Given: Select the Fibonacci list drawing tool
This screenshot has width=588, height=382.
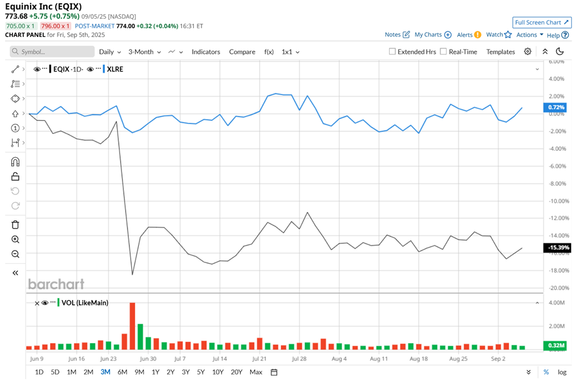Looking at the screenshot, I should (15, 84).
